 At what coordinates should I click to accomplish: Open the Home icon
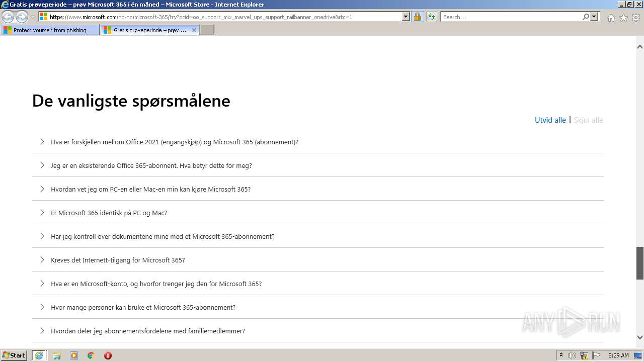point(611,18)
